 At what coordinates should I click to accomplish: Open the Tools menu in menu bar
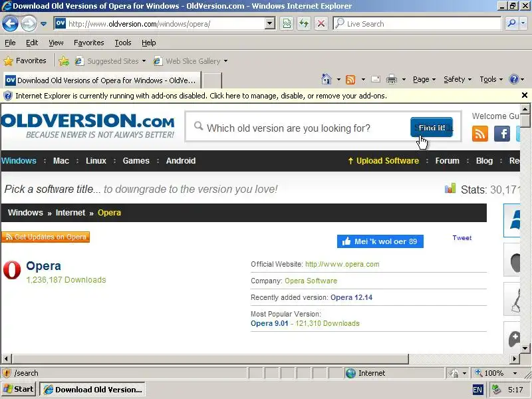click(123, 43)
